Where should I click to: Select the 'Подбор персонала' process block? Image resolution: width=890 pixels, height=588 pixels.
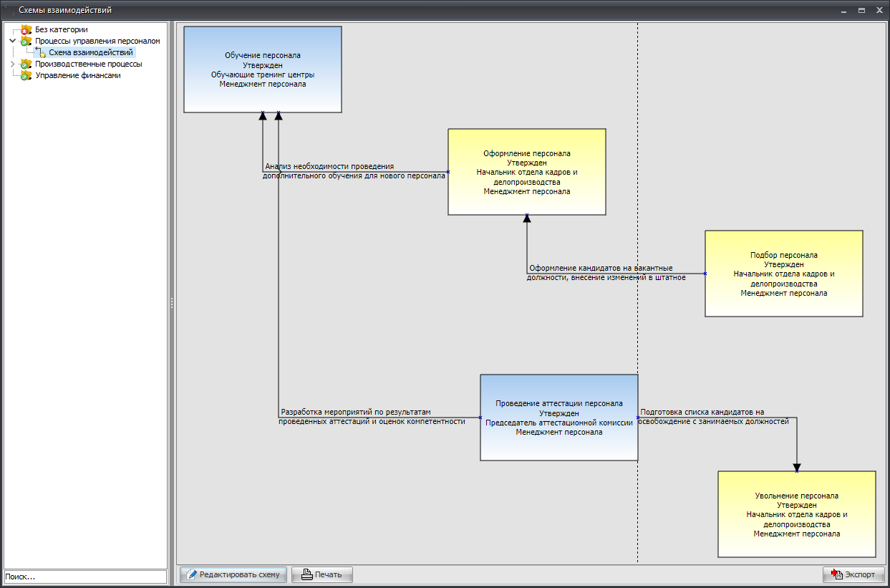(783, 274)
